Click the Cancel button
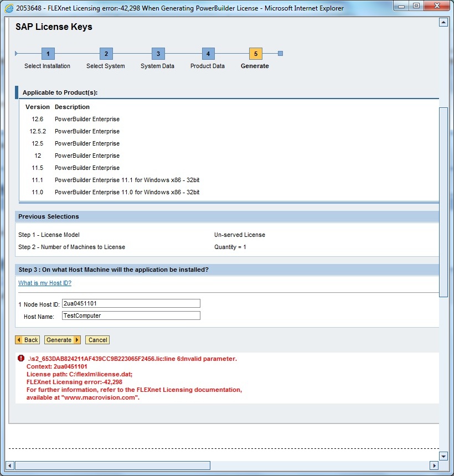454x476 pixels. tap(97, 340)
